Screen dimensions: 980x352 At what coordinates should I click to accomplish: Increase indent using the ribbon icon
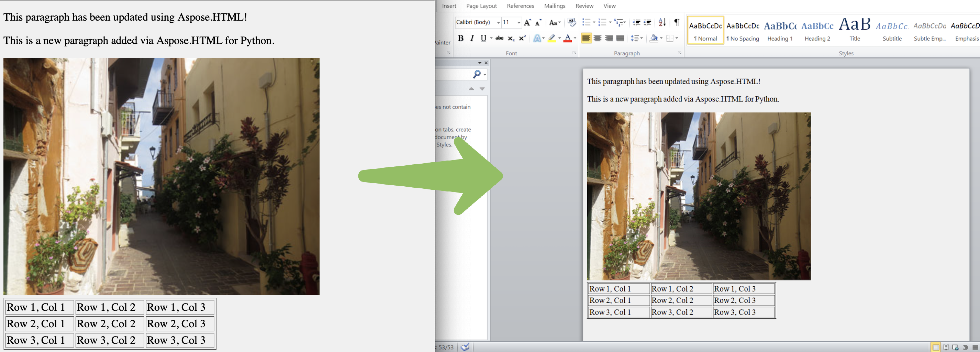tap(647, 22)
